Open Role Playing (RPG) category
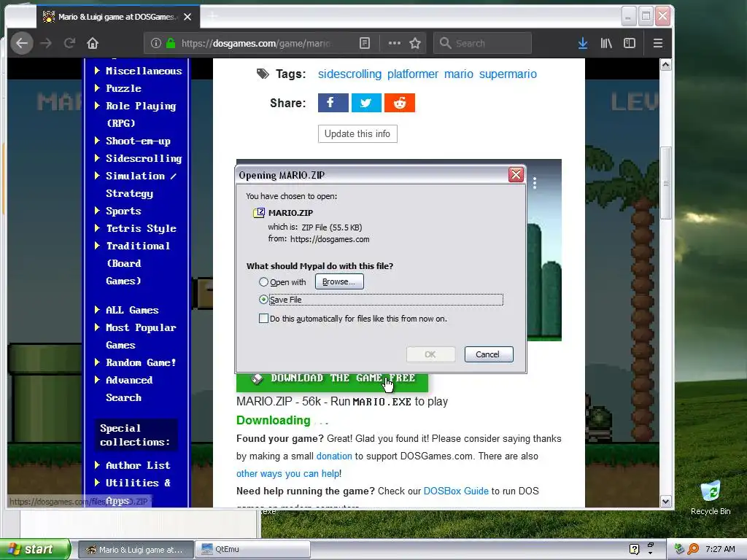 click(141, 114)
